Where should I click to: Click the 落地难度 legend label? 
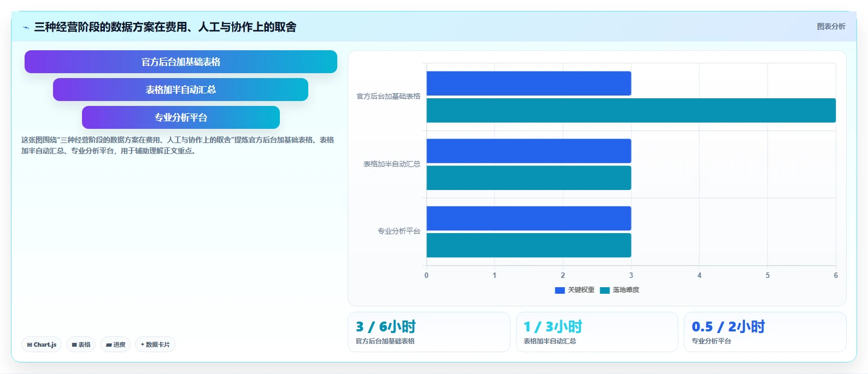click(626, 290)
